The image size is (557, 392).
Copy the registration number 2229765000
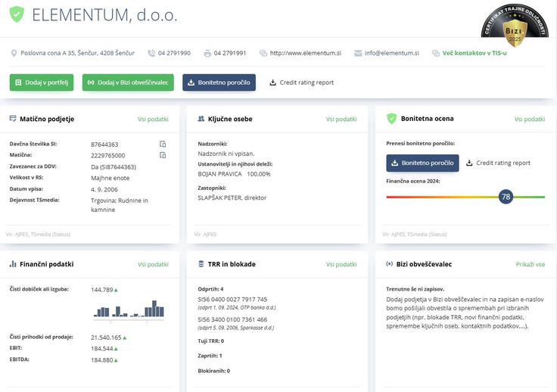163,155
